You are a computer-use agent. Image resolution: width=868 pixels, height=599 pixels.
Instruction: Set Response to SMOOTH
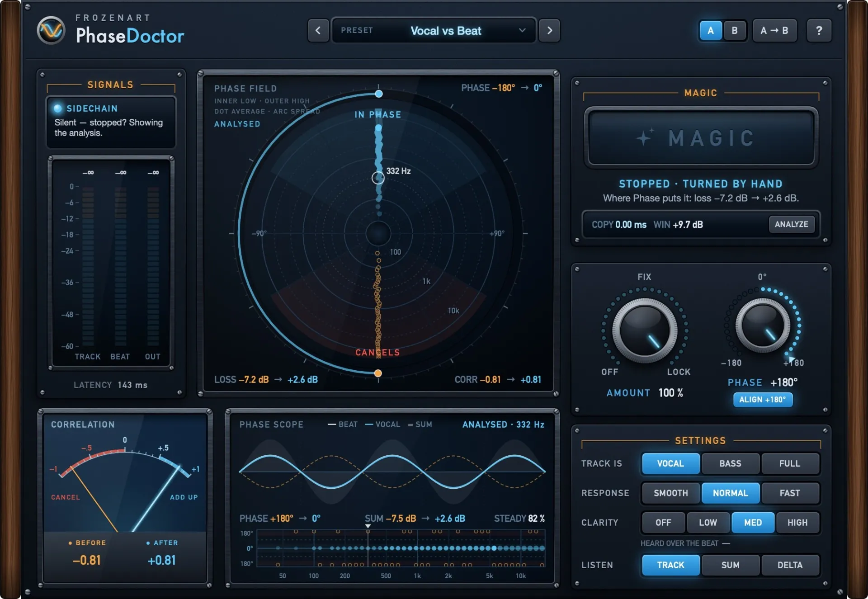pyautogui.click(x=670, y=493)
